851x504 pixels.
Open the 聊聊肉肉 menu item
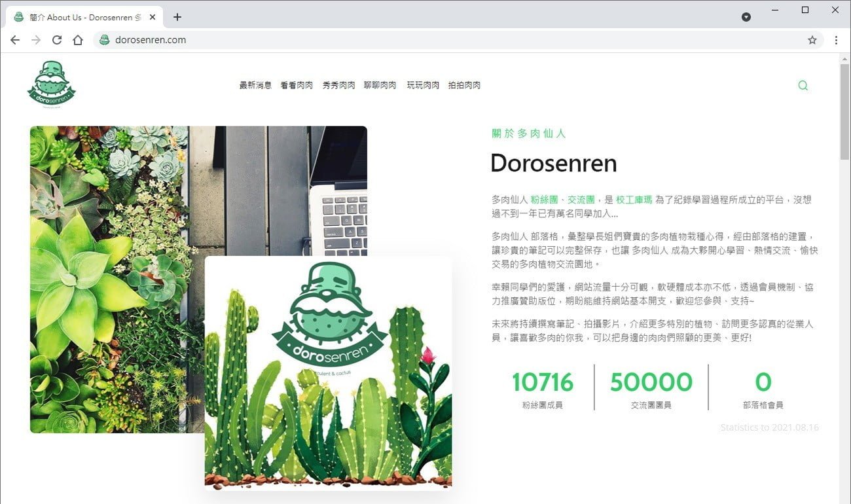point(380,85)
